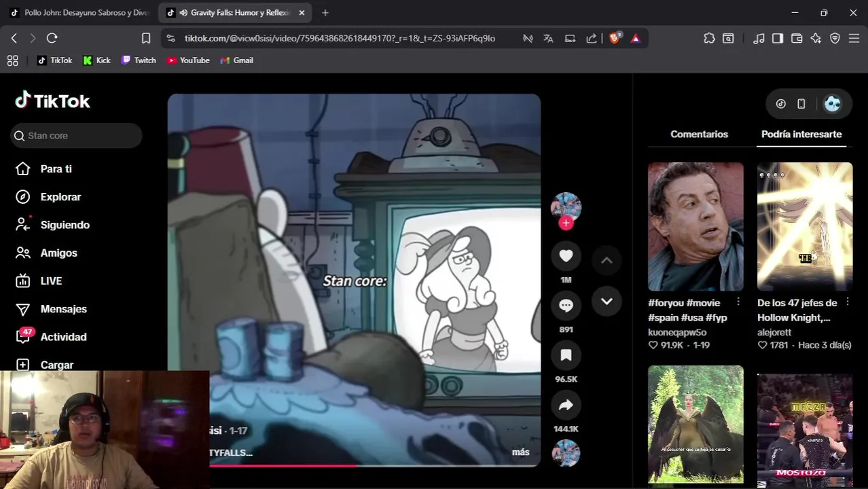Go to the next video with down chevron
This screenshot has height=489, width=868.
607,301
